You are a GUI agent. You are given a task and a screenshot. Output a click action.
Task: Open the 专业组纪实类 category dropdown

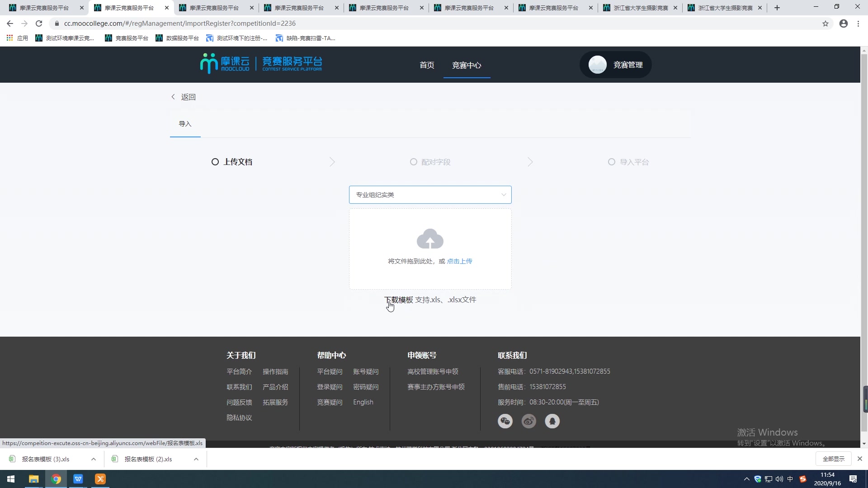click(430, 195)
